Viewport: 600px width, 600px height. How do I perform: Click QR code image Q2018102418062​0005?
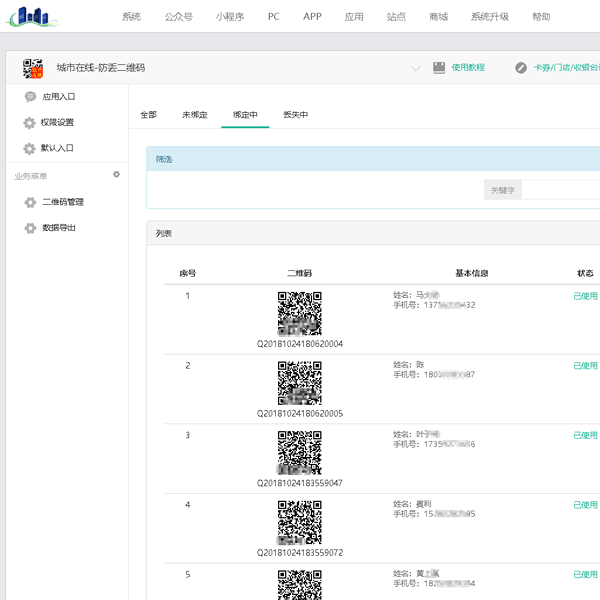tap(300, 383)
